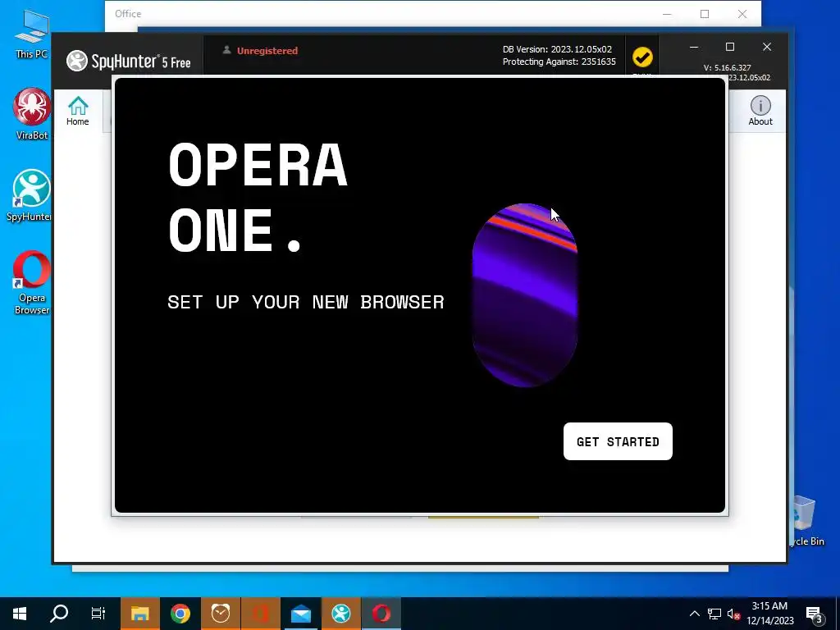Open Mail from the taskbar
840x630 pixels.
(x=300, y=614)
